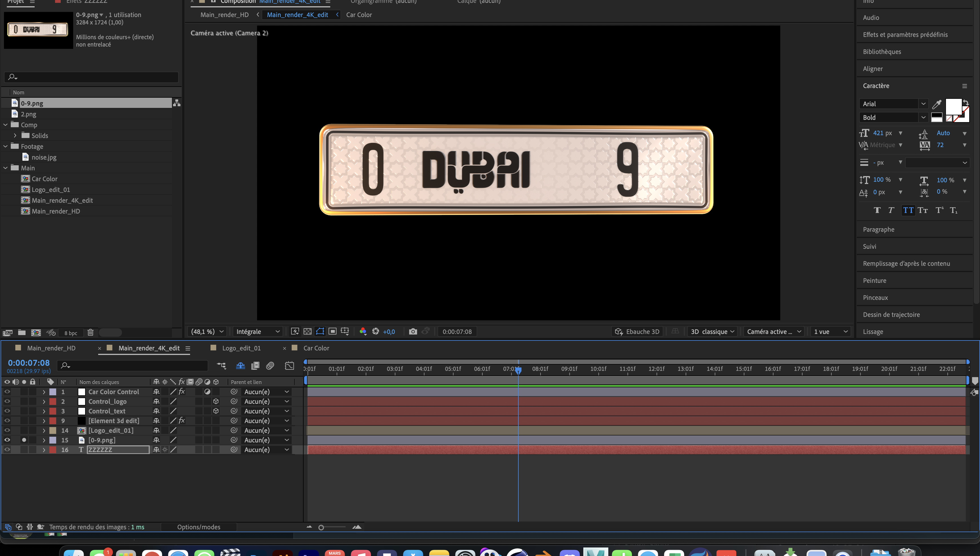Toggle Ebauche 3D draft mode
Image resolution: width=980 pixels, height=556 pixels.
637,331
